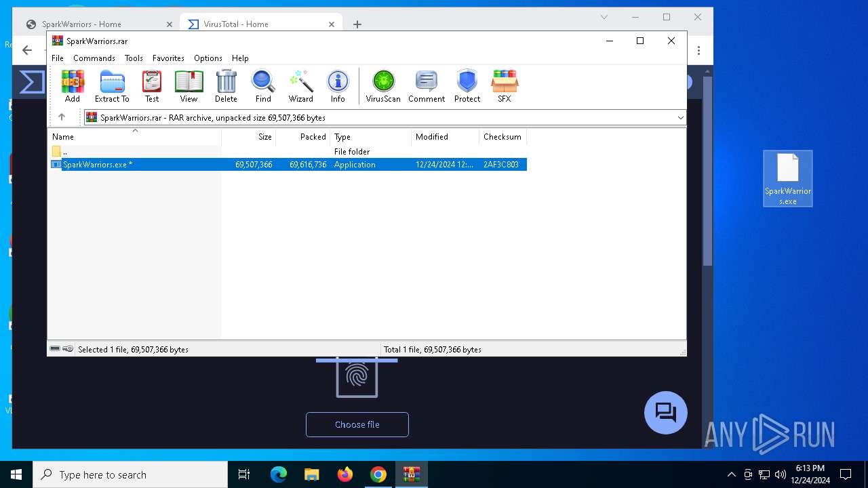Launch Firefox from the taskbar
The image size is (868, 488).
point(345,474)
